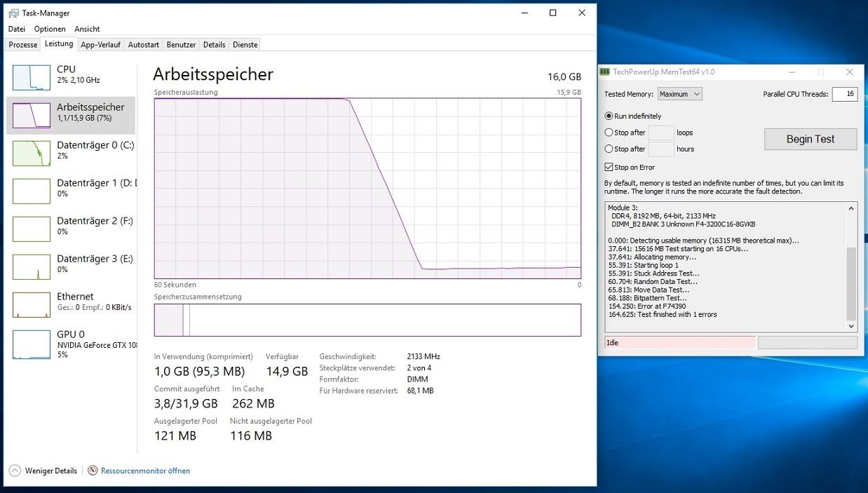Click 'Stuck Address Test...' log line

coord(654,273)
